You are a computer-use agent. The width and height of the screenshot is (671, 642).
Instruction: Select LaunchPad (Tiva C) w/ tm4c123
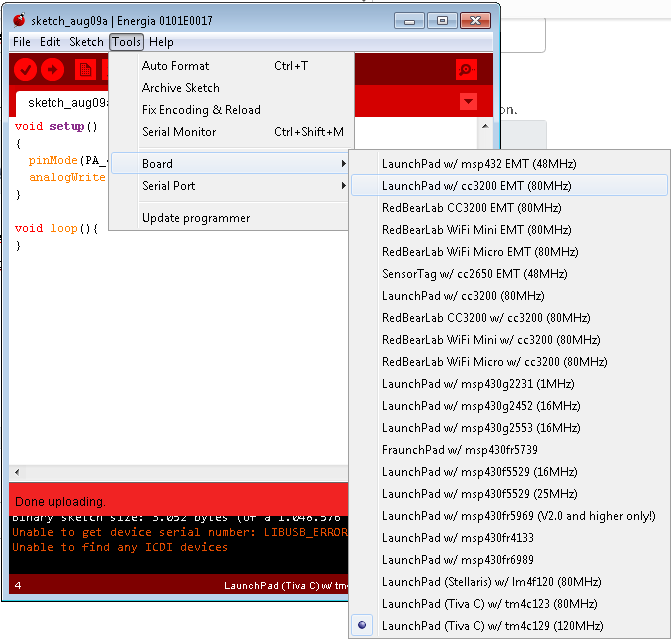pyautogui.click(x=509, y=604)
